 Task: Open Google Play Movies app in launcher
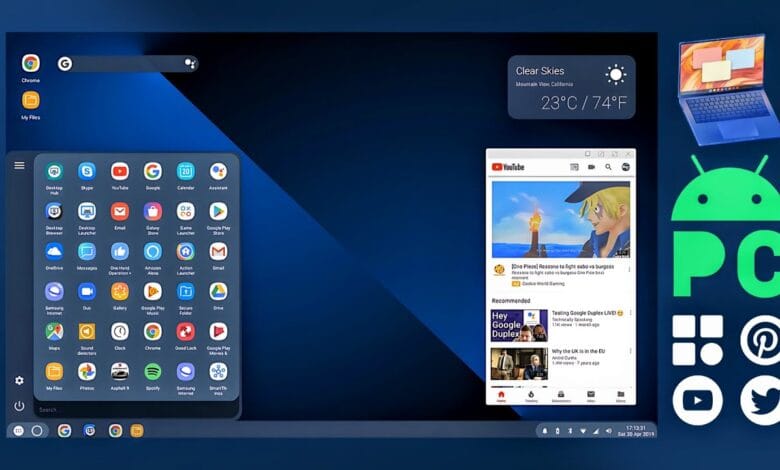pyautogui.click(x=218, y=331)
